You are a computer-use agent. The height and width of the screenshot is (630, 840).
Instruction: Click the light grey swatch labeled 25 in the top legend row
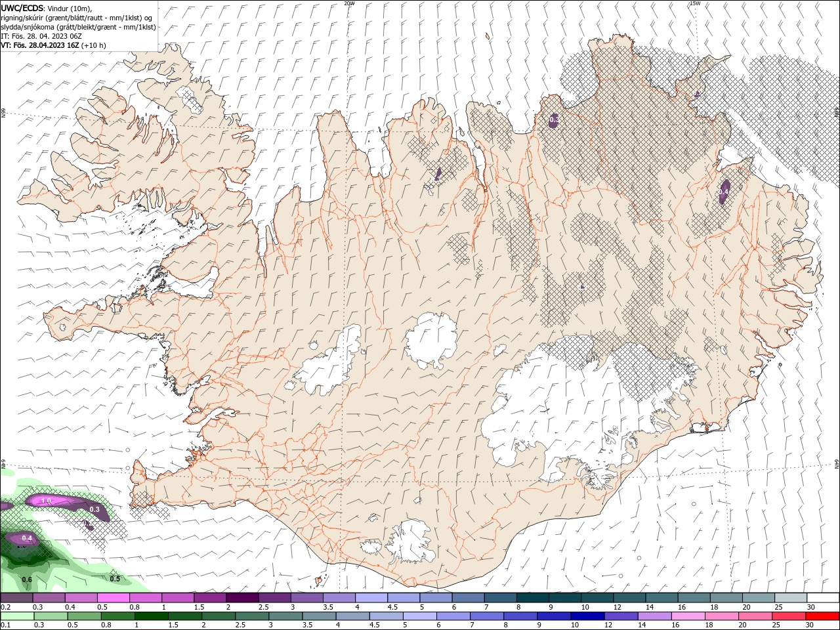791,598
